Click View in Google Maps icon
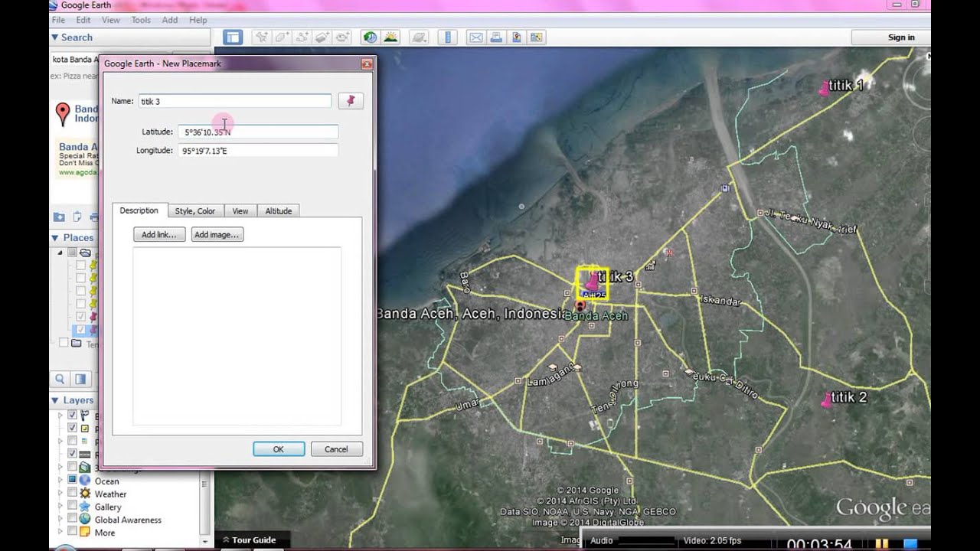 point(516,37)
